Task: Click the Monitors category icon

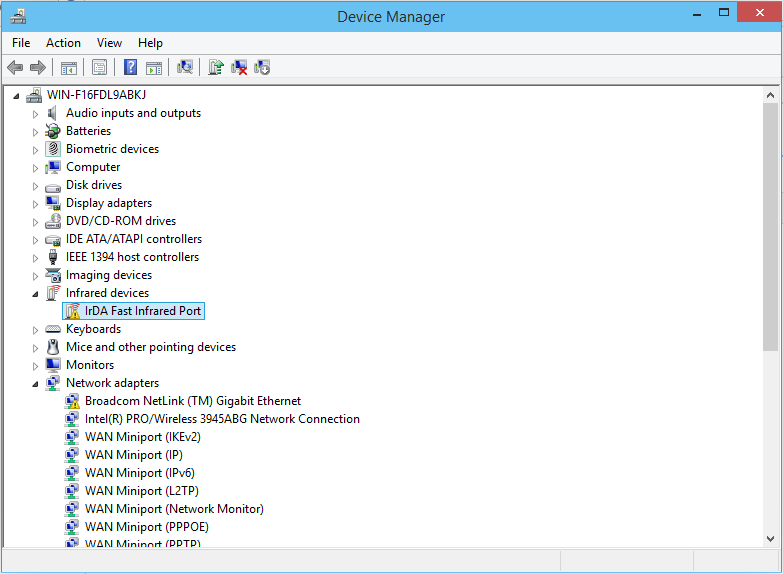Action: (53, 365)
